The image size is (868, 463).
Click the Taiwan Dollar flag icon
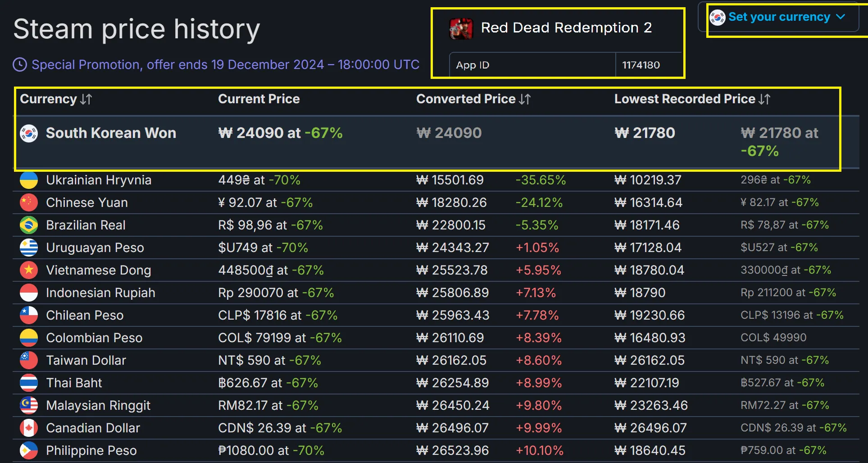(29, 360)
